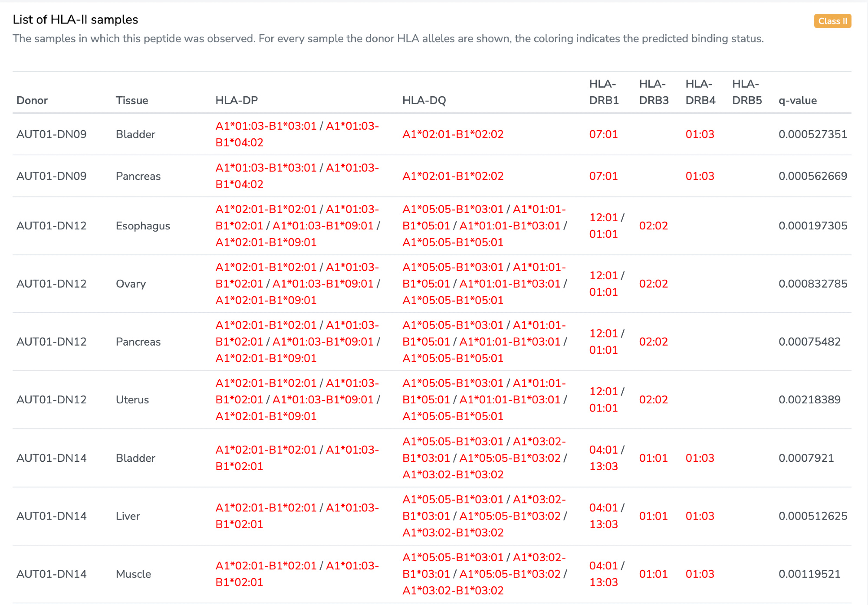
Task: Click the Uterus tissue cell
Action: pyautogui.click(x=132, y=399)
